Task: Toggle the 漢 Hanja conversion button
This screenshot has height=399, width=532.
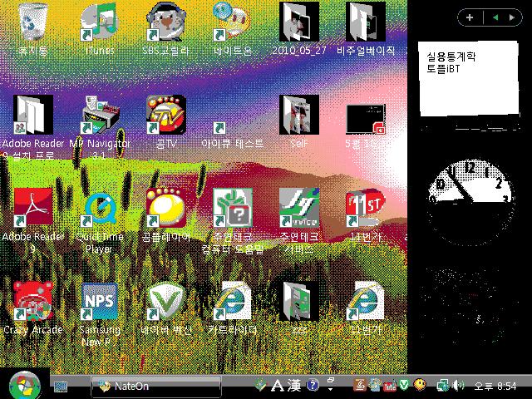Action: 293,385
